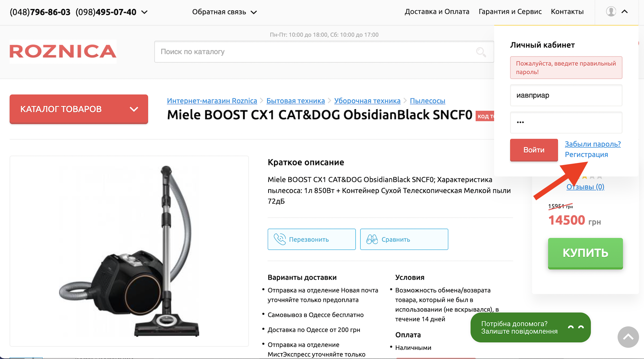Open Доставка и Оплата page
644x359 pixels.
pyautogui.click(x=437, y=12)
